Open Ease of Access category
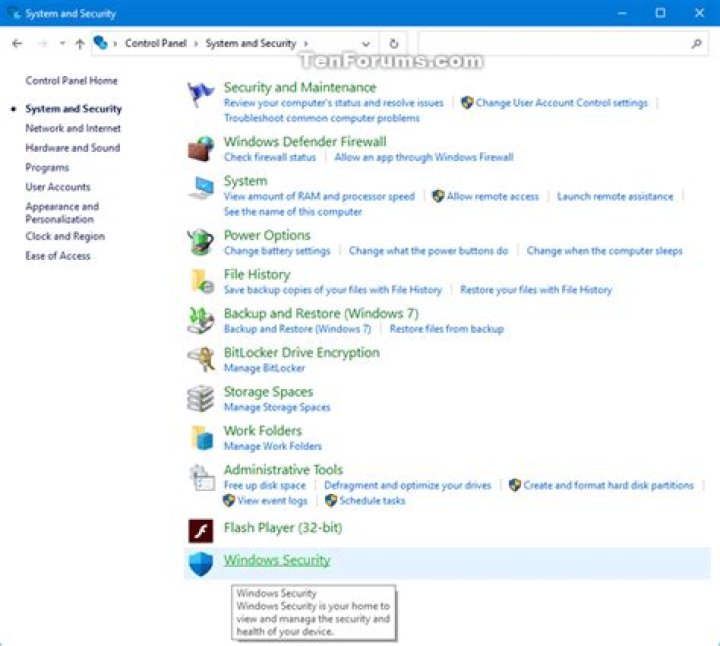The height and width of the screenshot is (646, 720). [58, 256]
